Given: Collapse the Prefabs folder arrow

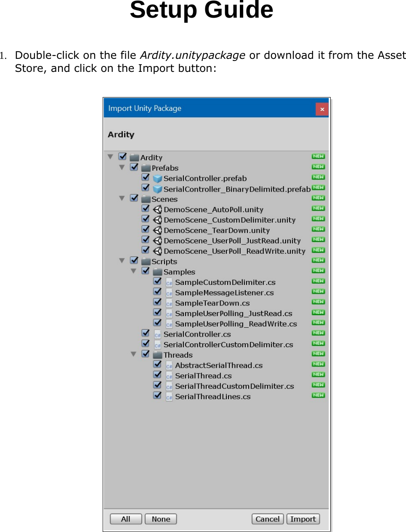Looking at the screenshot, I should [122, 167].
